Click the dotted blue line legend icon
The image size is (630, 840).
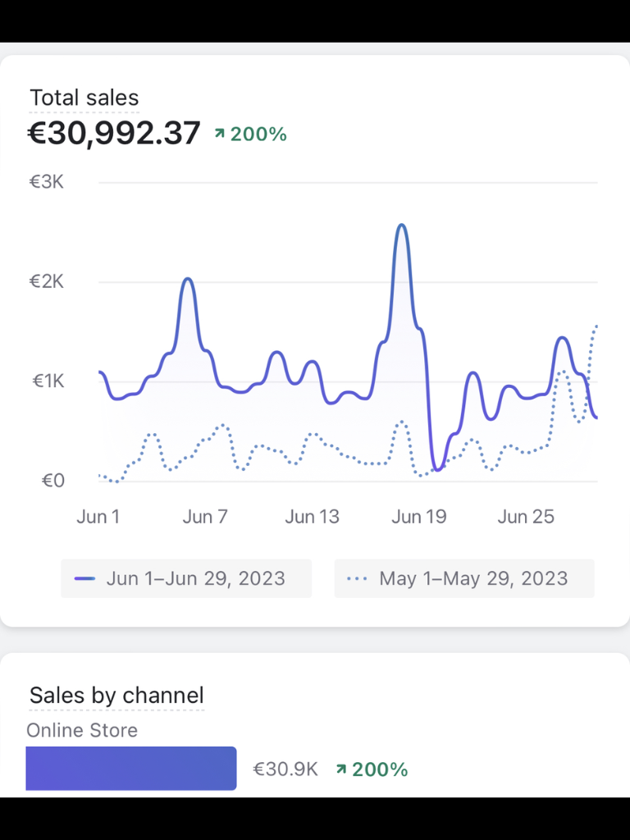point(357,578)
